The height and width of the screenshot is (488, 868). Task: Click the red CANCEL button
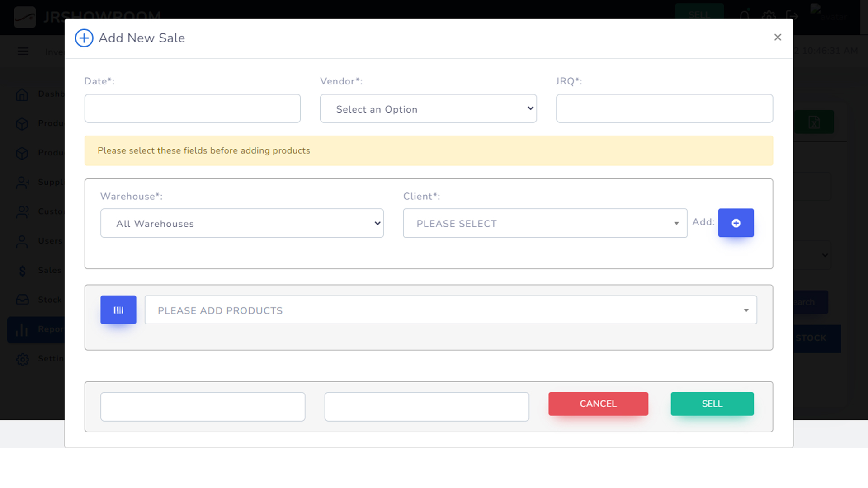598,404
